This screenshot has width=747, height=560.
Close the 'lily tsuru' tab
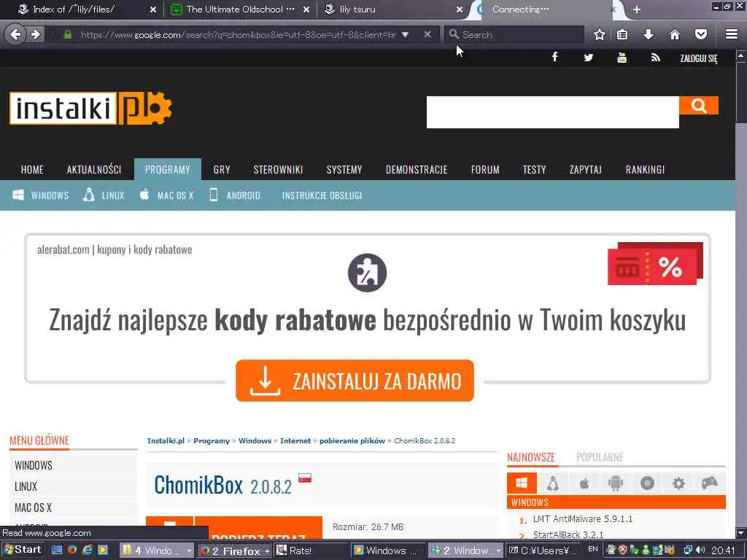[460, 9]
